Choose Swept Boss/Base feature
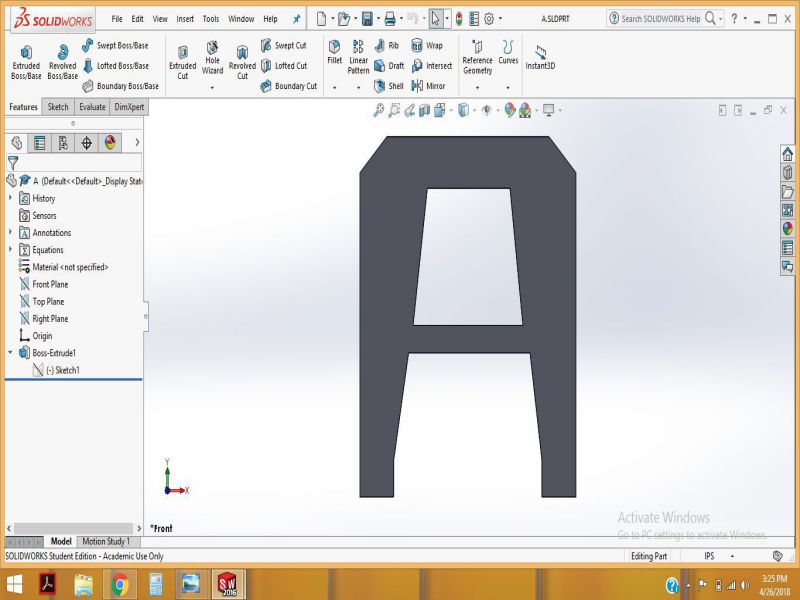This screenshot has height=600, width=800. (x=115, y=45)
